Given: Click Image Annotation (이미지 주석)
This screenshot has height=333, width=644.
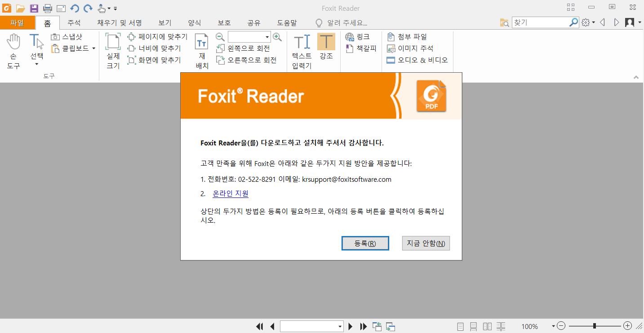Looking at the screenshot, I should coord(410,48).
